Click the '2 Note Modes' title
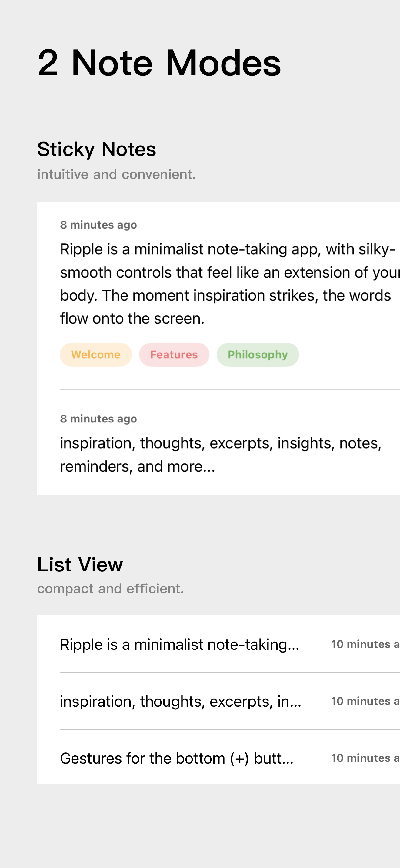This screenshot has height=868, width=400. [x=159, y=63]
